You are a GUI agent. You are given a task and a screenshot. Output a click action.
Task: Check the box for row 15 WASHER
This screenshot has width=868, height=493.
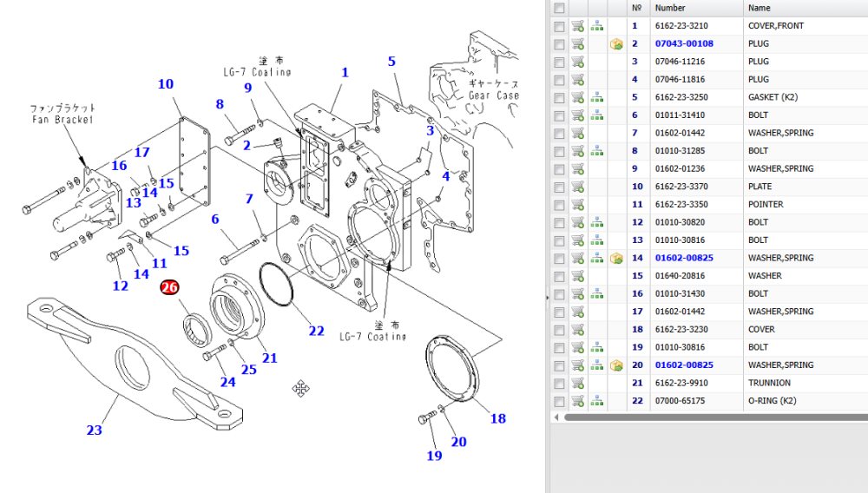pyautogui.click(x=559, y=276)
